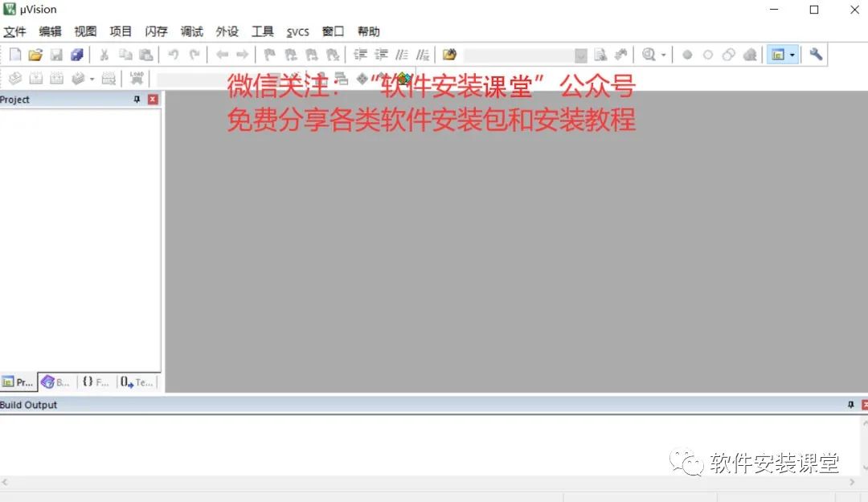The width and height of the screenshot is (868, 502).
Task: Open the find text combo box dropdown
Action: point(581,55)
